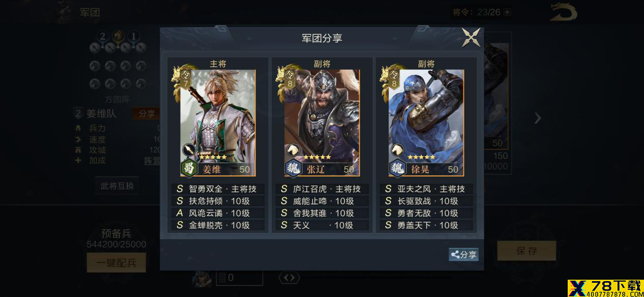This screenshot has width=644, height=297.
Task: Select the 姜维 general portrait card
Action: click(x=218, y=123)
